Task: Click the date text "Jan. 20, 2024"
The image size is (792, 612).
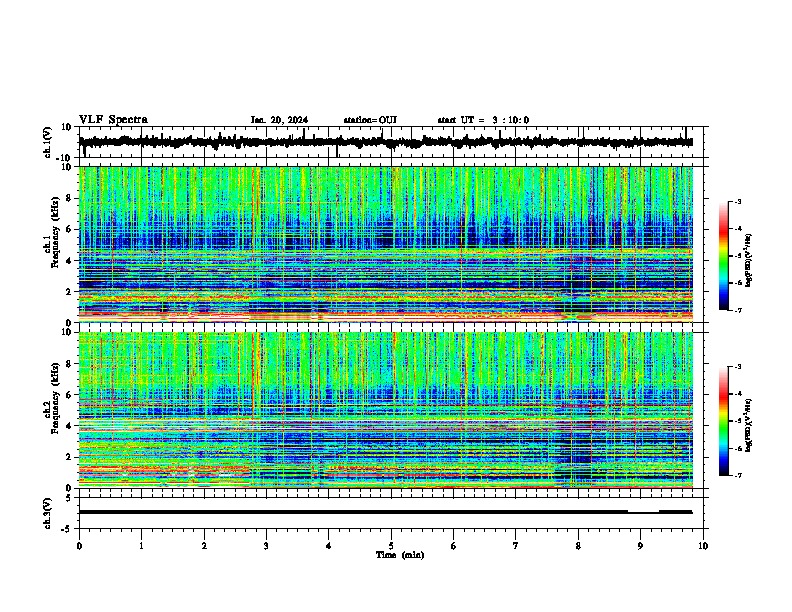Action: [279, 120]
